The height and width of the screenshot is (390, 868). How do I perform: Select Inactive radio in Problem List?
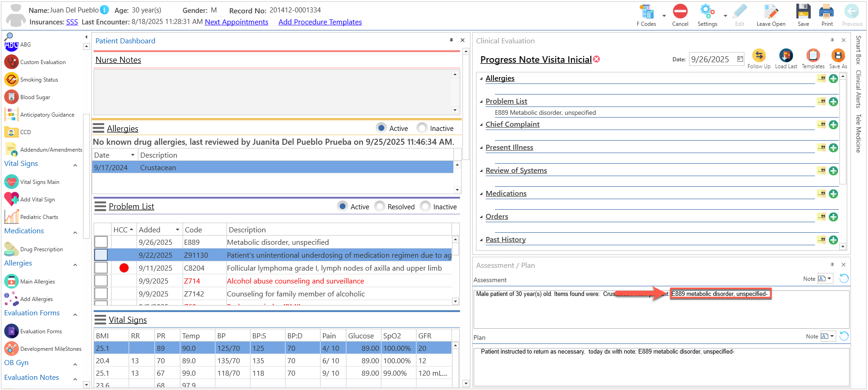[x=425, y=206]
